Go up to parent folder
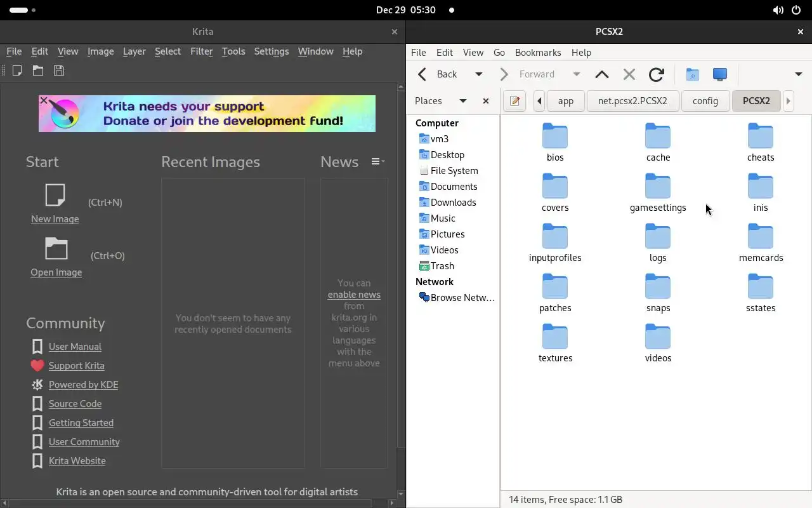The height and width of the screenshot is (508, 812). 602,74
